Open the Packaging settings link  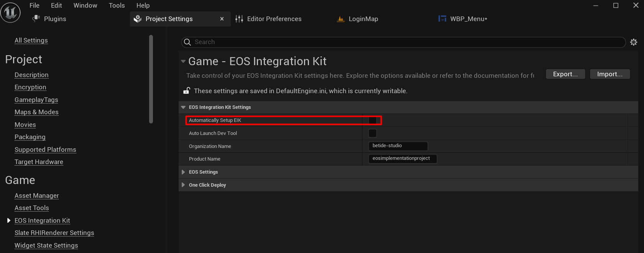(30, 137)
